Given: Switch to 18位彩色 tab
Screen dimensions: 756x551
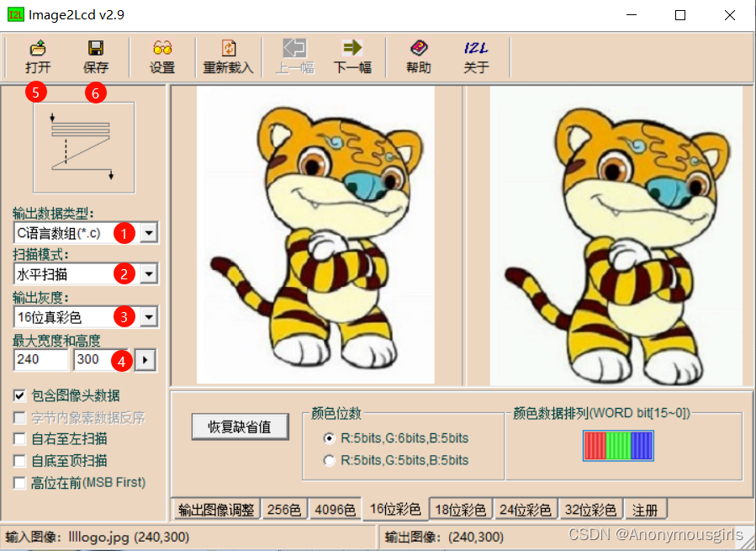Looking at the screenshot, I should (461, 510).
